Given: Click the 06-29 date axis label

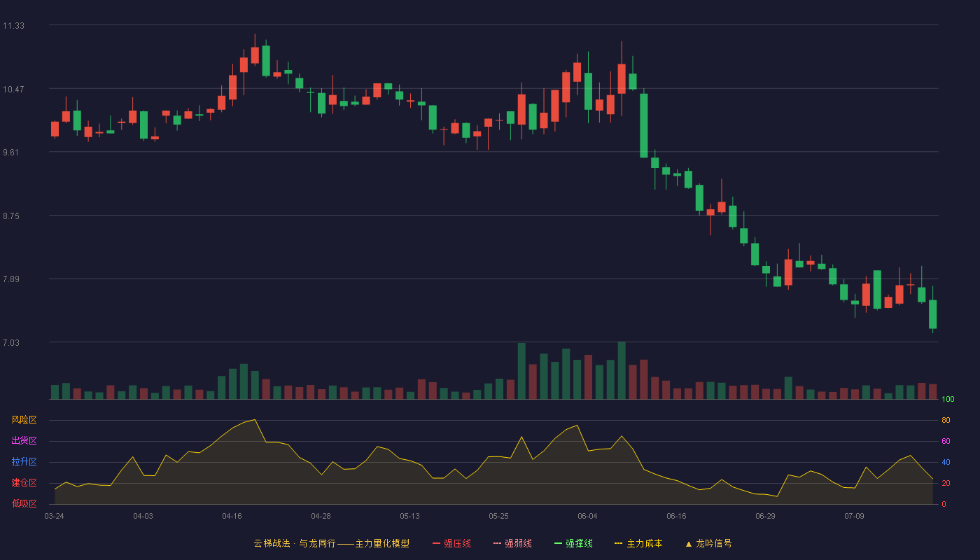Looking at the screenshot, I should click(x=765, y=516).
